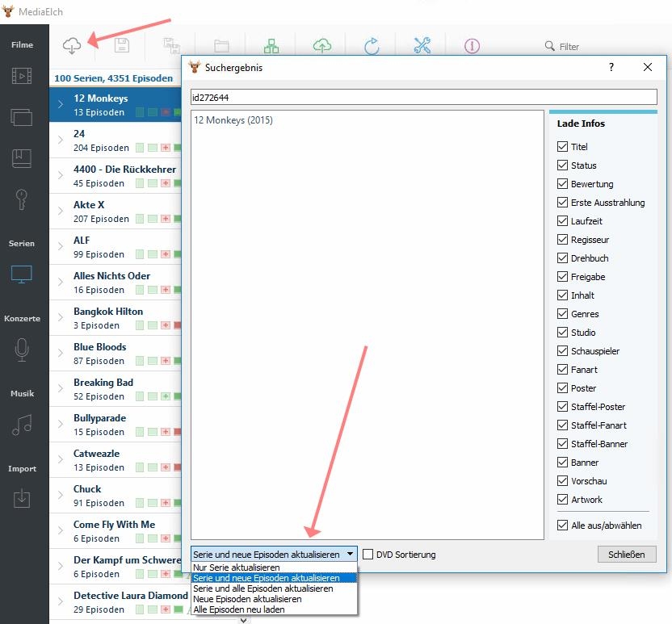
Task: Select 'Serie und alle Episoden aktualisieren' option
Action: (x=274, y=588)
